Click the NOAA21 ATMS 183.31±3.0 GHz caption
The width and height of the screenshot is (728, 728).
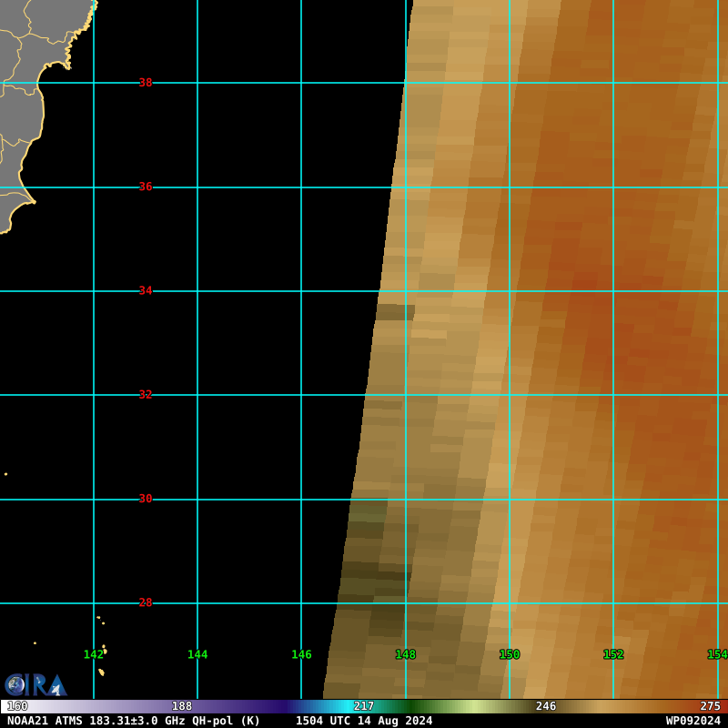[134, 721]
